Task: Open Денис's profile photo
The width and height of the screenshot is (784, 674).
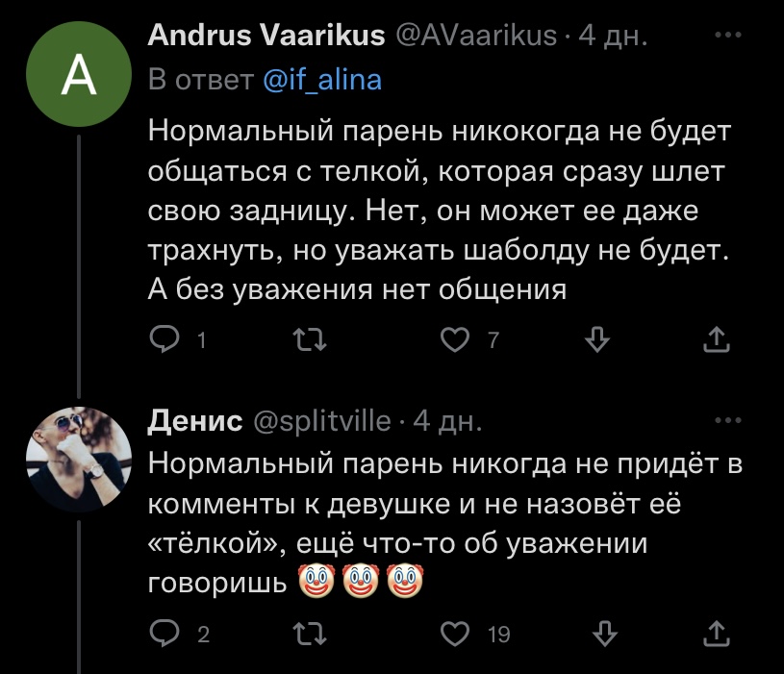Action: [79, 458]
